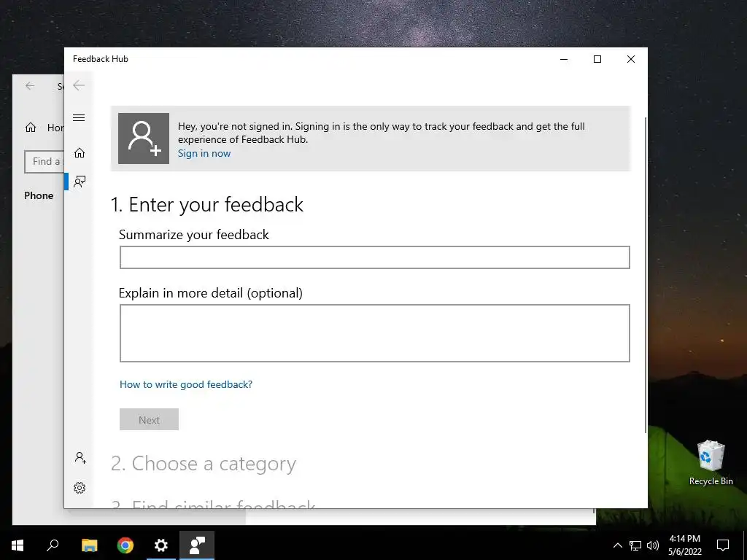Click the Next button
Image resolution: width=747 pixels, height=560 pixels.
149,419
